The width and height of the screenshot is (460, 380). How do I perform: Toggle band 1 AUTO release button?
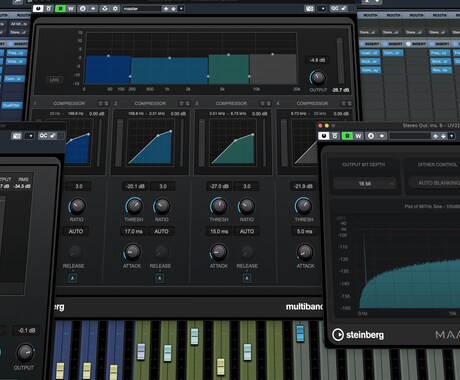pyautogui.click(x=76, y=231)
